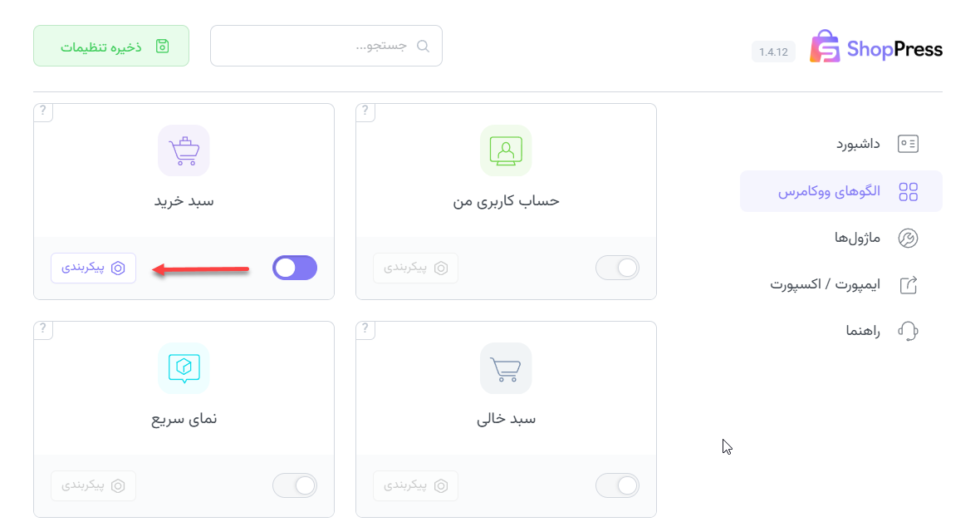Click the جستجو search input field
980x527 pixels.
326,46
